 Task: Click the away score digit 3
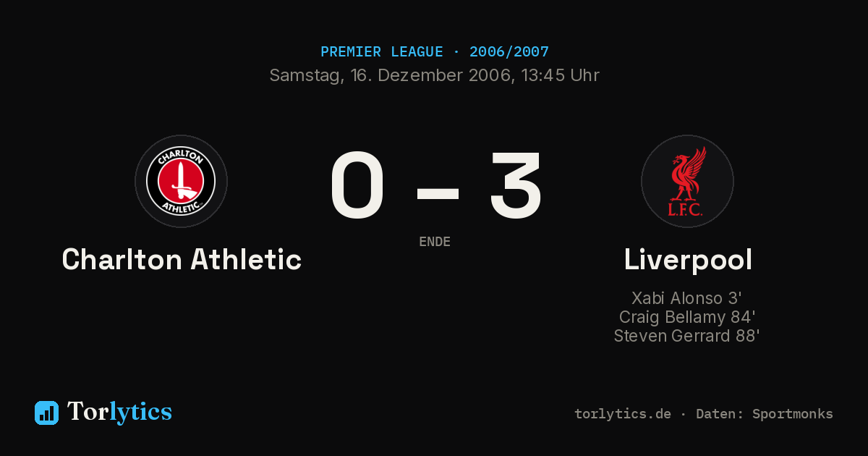pyautogui.click(x=515, y=186)
